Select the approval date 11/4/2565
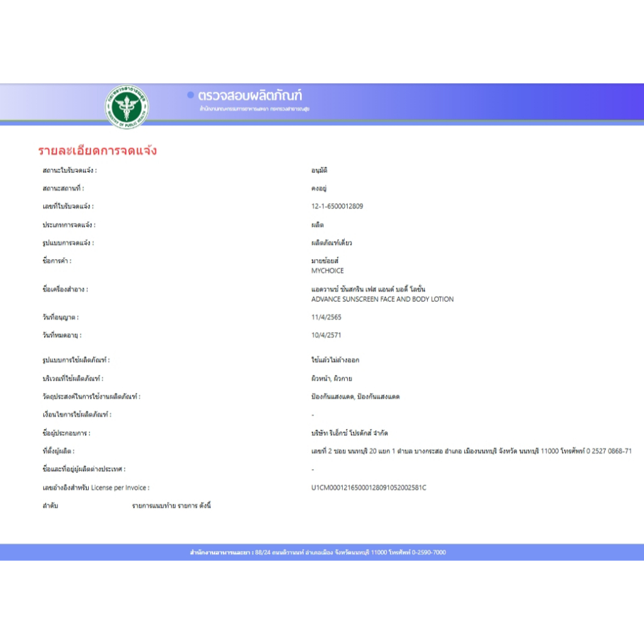 pyautogui.click(x=326, y=317)
